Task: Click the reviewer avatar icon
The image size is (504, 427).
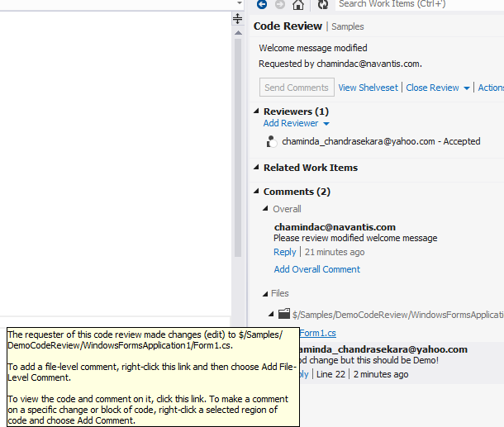Action: pyautogui.click(x=272, y=141)
